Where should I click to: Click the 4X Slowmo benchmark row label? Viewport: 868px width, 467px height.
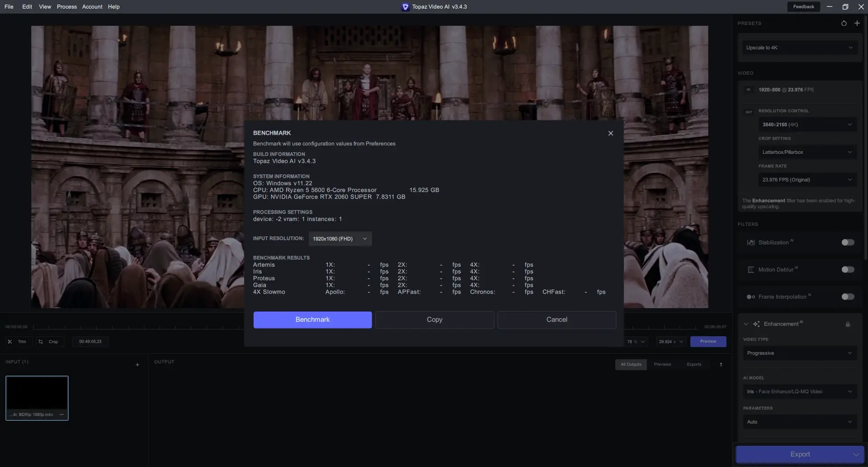(x=269, y=292)
